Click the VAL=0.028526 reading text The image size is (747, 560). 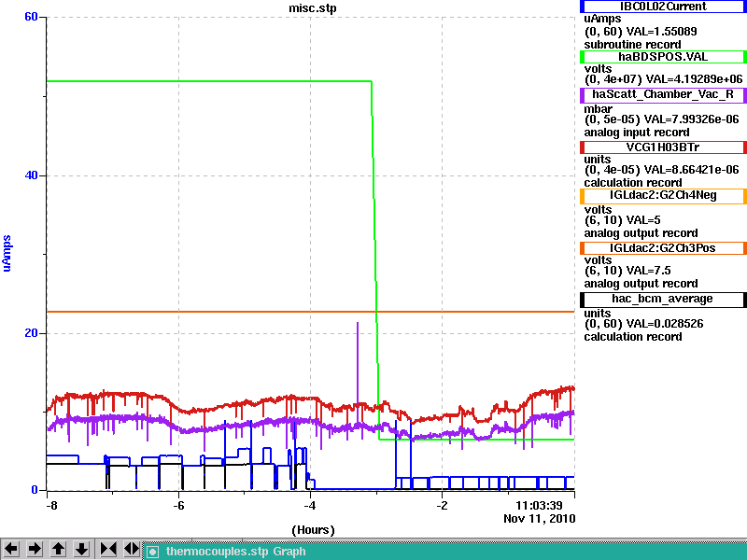click(x=665, y=324)
